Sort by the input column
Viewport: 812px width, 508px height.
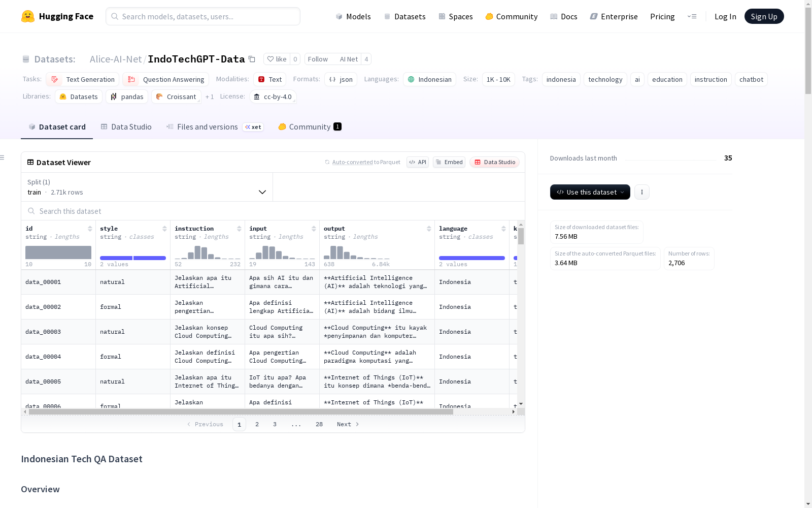[x=314, y=229]
